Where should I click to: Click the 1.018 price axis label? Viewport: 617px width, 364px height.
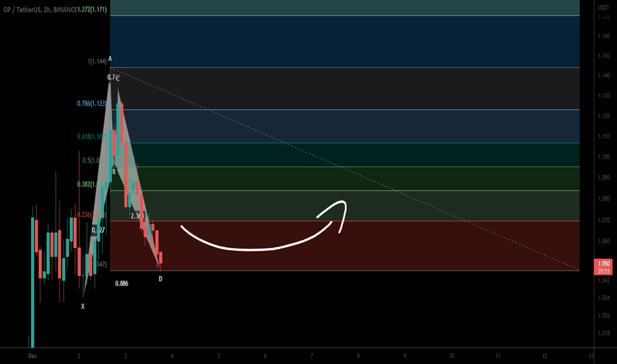coord(604,334)
